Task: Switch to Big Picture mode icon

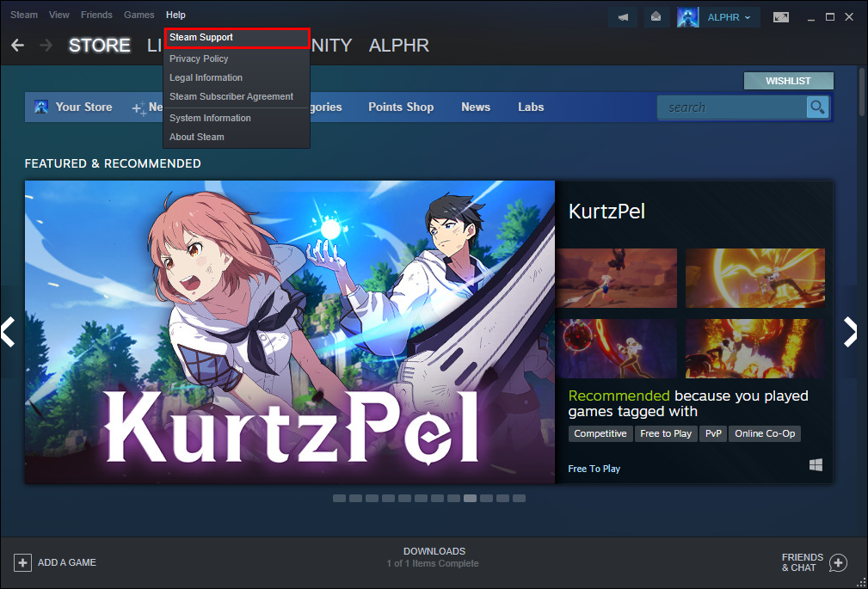Action: pos(781,17)
